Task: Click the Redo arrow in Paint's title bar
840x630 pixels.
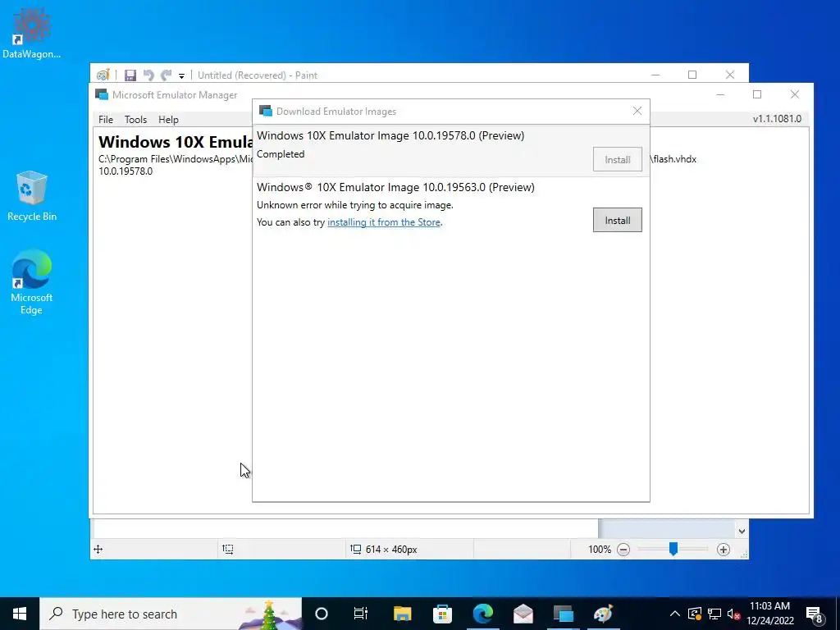Action: coord(166,75)
